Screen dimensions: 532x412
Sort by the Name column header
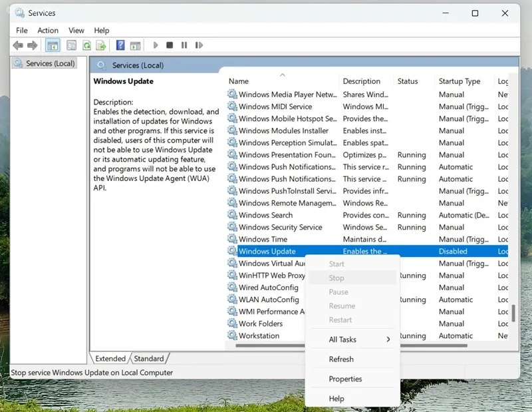282,81
